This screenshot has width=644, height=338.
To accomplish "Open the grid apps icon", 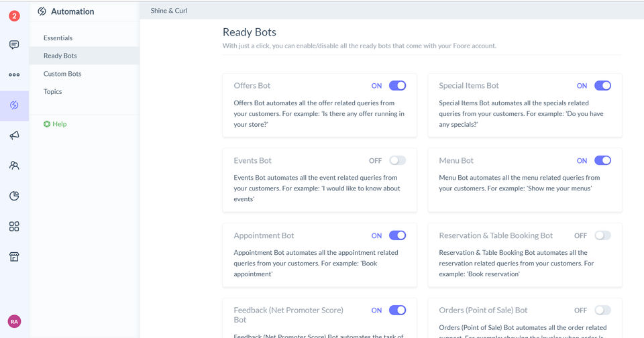I will point(14,226).
